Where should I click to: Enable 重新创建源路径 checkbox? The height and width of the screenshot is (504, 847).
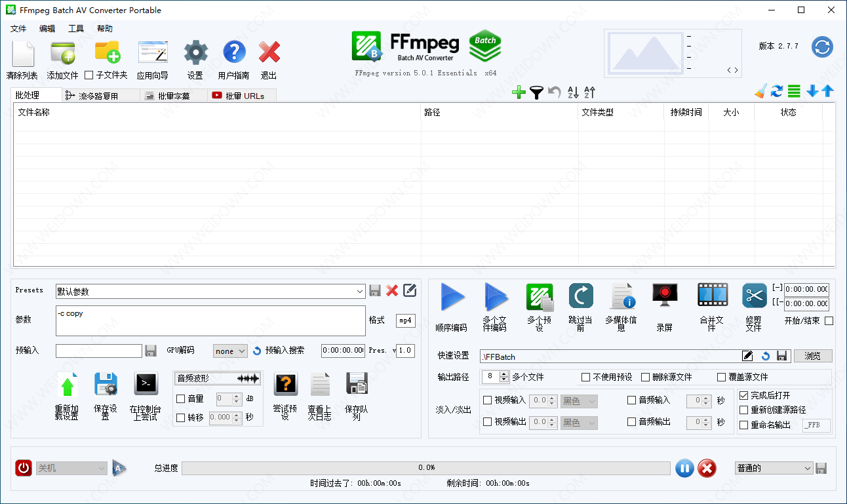point(743,410)
